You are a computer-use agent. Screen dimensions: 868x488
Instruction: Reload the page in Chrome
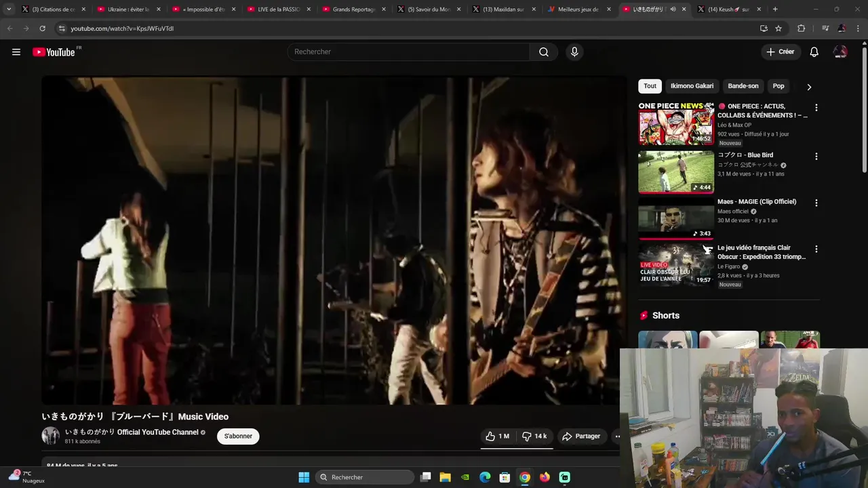coord(42,28)
